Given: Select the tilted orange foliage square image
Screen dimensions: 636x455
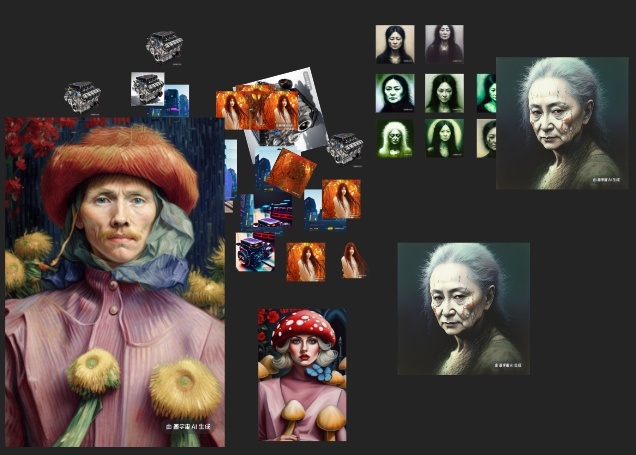Looking at the screenshot, I should point(291,173).
